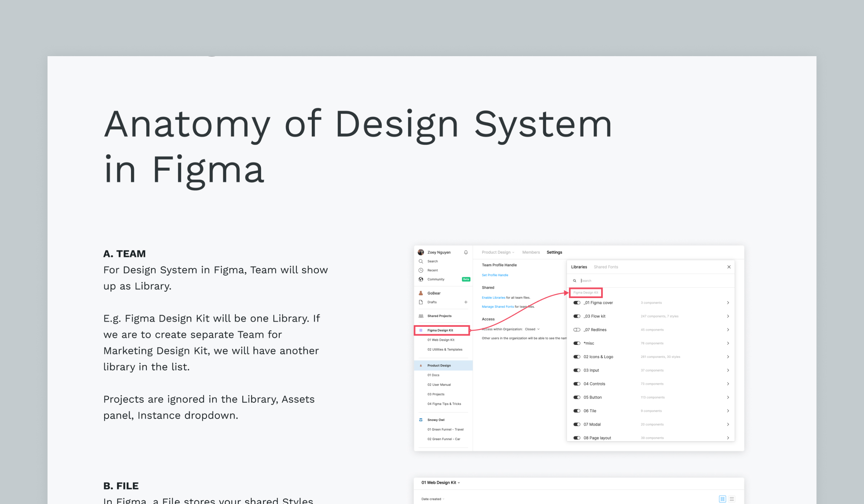Open the Product Design team dropdown
Image resolution: width=864 pixels, height=504 pixels.
[498, 252]
